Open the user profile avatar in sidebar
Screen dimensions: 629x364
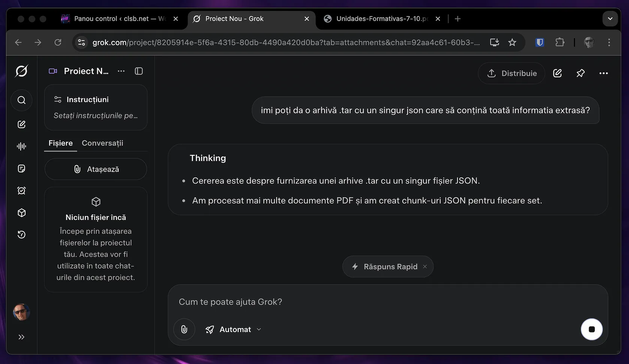click(21, 312)
